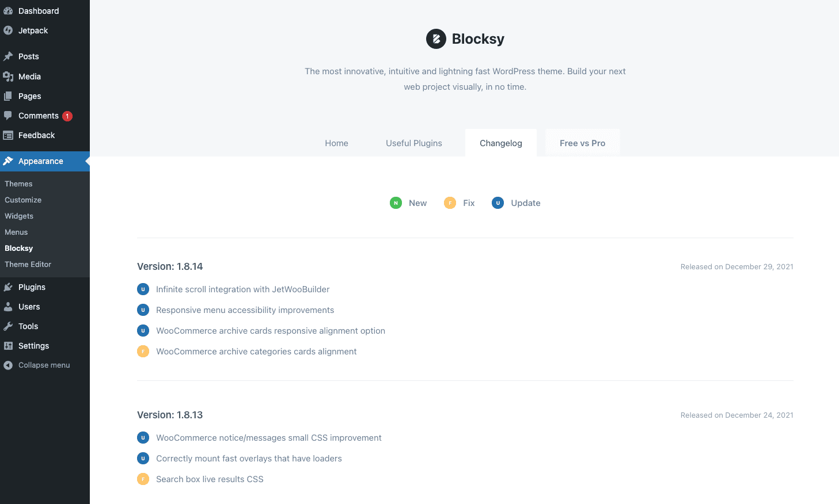Click update badge beside Correctly mount fast overlays
This screenshot has width=839, height=504.
pos(143,459)
